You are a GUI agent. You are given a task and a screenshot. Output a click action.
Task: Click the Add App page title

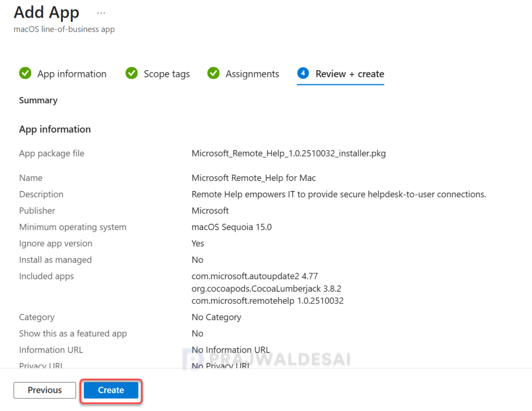click(x=46, y=12)
